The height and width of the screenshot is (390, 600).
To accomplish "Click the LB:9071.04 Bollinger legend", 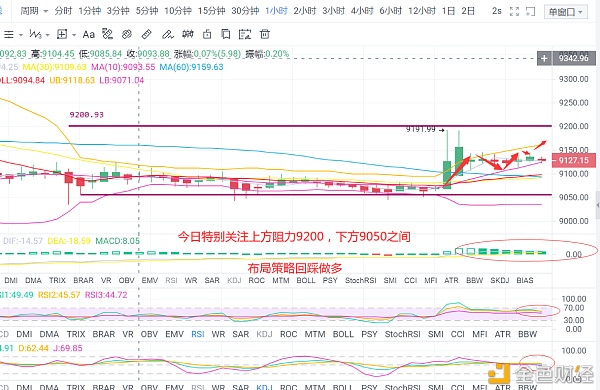I will click(122, 80).
